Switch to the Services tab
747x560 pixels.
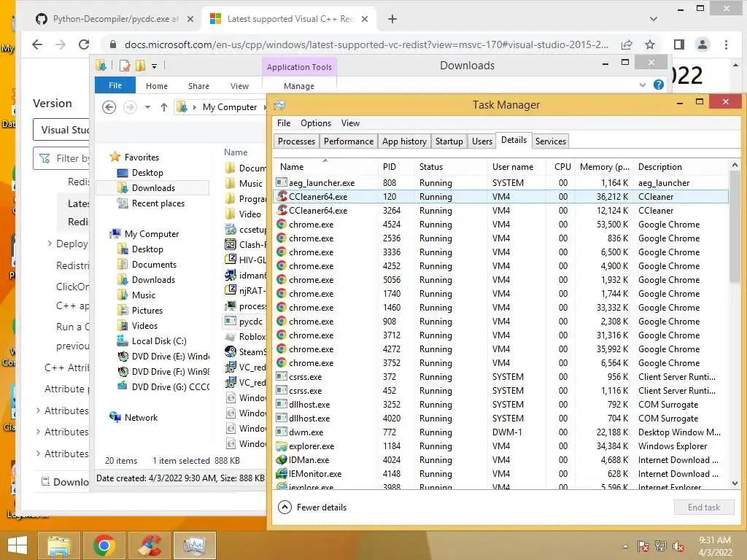pyautogui.click(x=551, y=141)
